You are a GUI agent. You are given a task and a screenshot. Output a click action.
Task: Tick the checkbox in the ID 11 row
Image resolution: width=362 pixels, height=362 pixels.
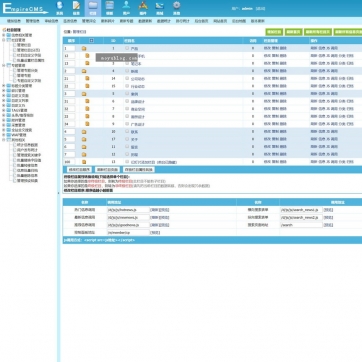[127, 147]
